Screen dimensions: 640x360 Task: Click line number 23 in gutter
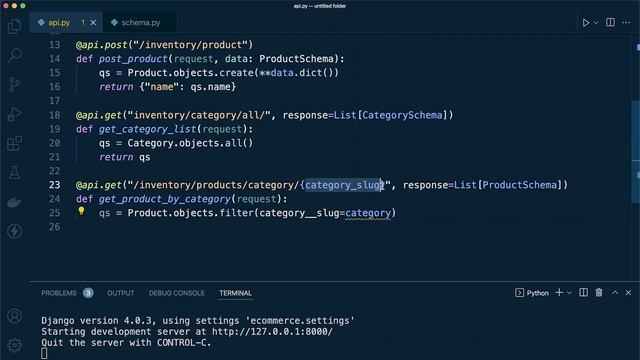pos(54,185)
